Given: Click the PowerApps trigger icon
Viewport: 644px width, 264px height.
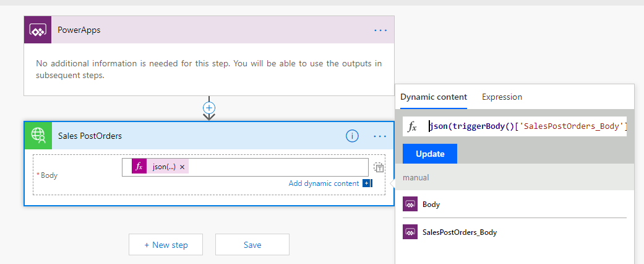Looking at the screenshot, I should click(38, 30).
